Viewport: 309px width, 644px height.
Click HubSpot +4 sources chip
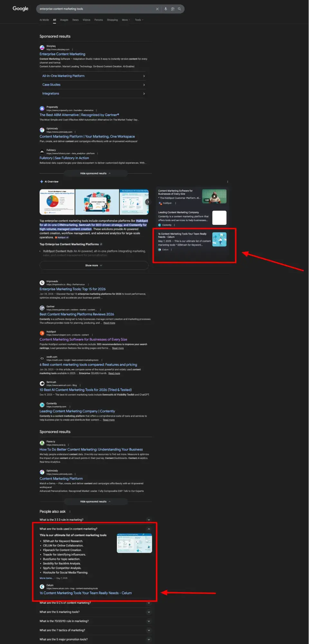(62, 237)
